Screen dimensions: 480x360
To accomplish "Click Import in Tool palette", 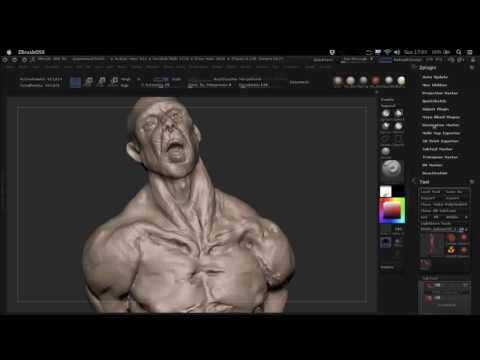I will tap(428, 198).
